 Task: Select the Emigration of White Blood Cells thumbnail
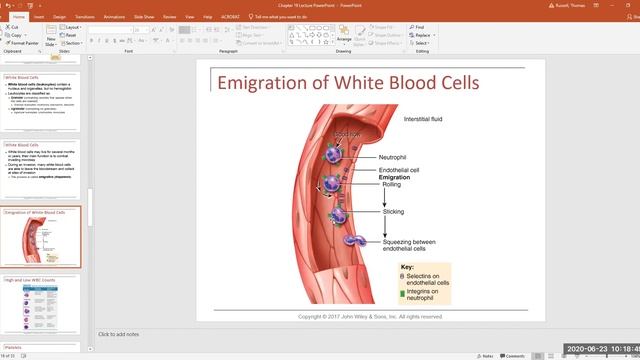click(40, 237)
